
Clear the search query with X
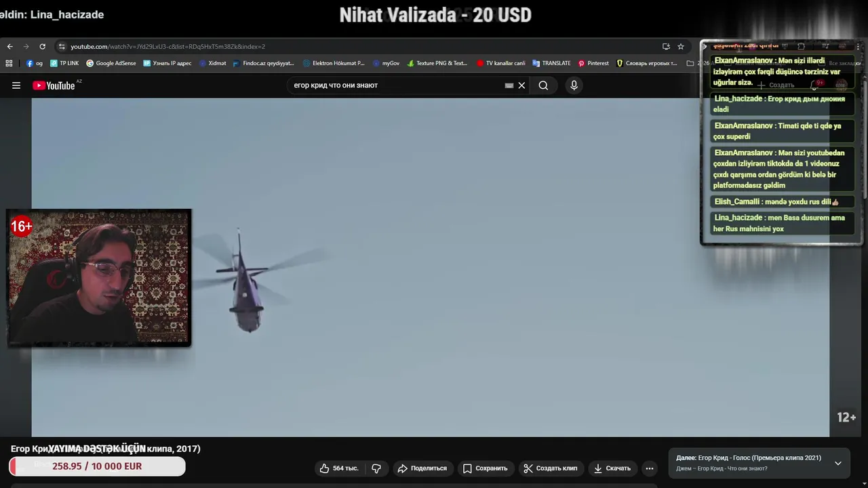[521, 85]
